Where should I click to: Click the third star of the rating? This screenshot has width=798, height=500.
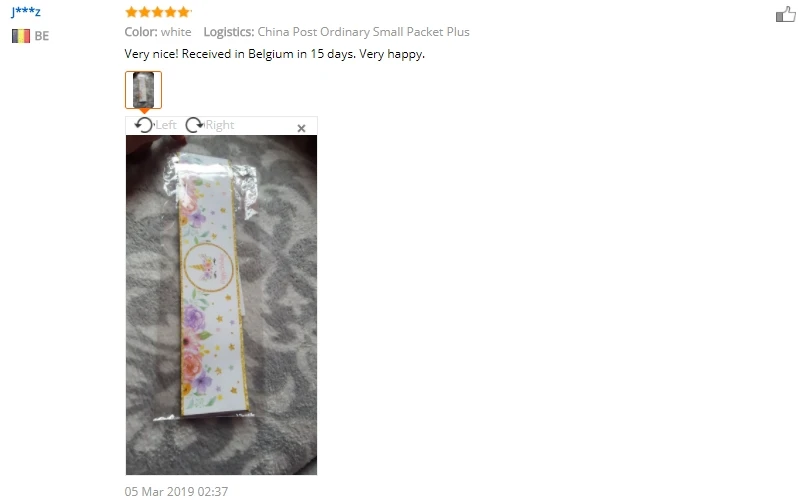(x=157, y=12)
